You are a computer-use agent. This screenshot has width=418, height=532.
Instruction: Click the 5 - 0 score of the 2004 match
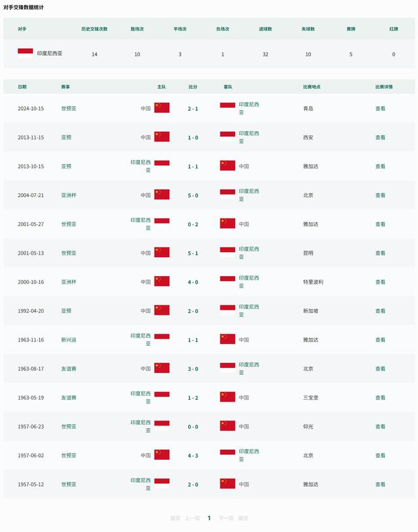[x=193, y=195]
